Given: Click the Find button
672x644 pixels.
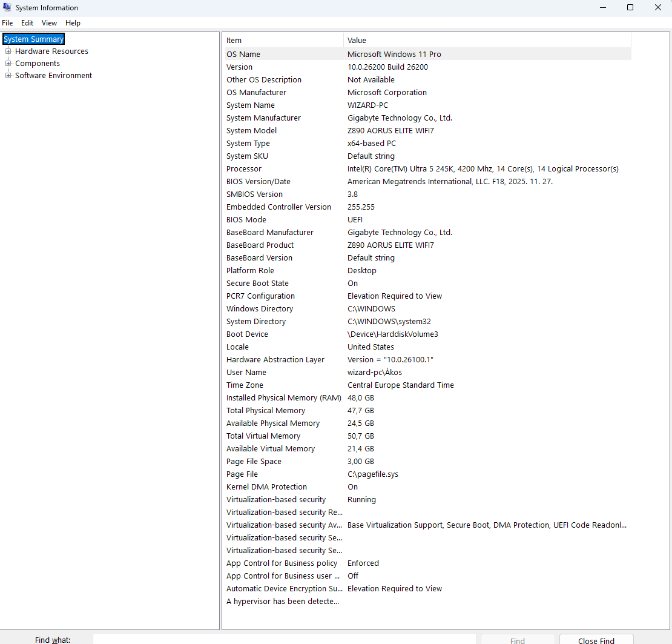Looking at the screenshot, I should tap(517, 640).
